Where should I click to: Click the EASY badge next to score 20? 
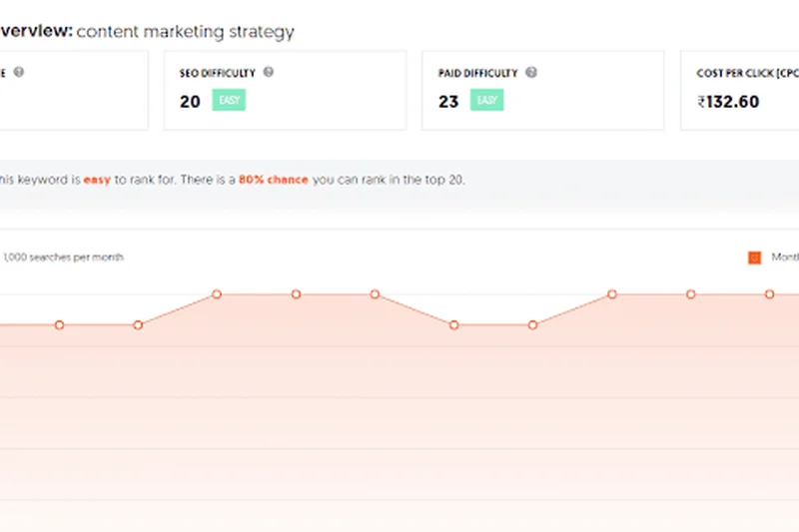[x=229, y=101]
